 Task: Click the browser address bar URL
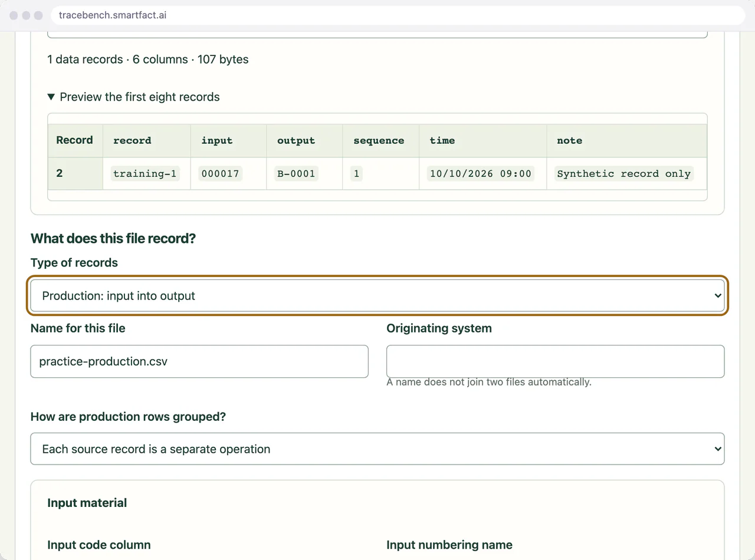[x=113, y=15]
